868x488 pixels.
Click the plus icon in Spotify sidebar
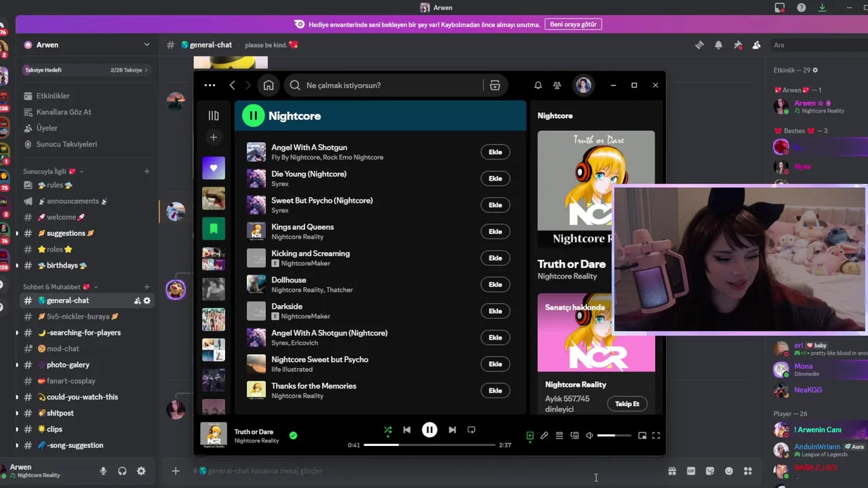[214, 138]
